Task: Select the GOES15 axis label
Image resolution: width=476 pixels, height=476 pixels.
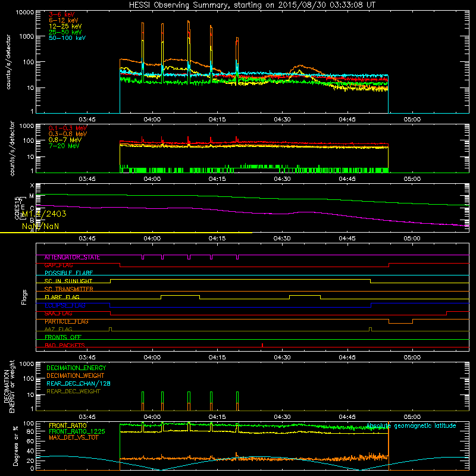Action: (17, 208)
